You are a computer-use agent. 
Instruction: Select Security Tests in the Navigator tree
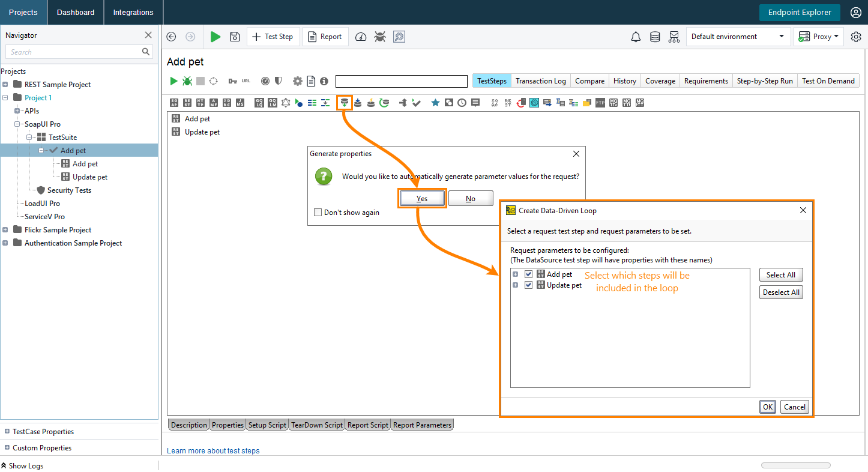click(70, 190)
